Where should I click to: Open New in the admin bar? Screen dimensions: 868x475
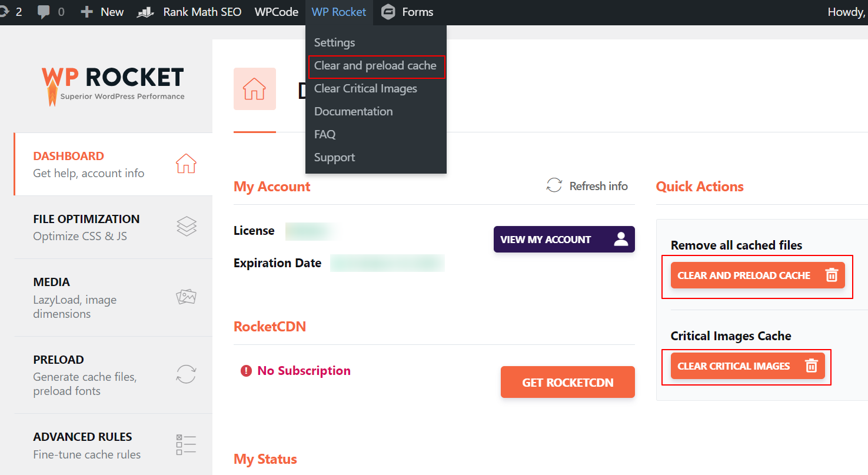[112, 12]
